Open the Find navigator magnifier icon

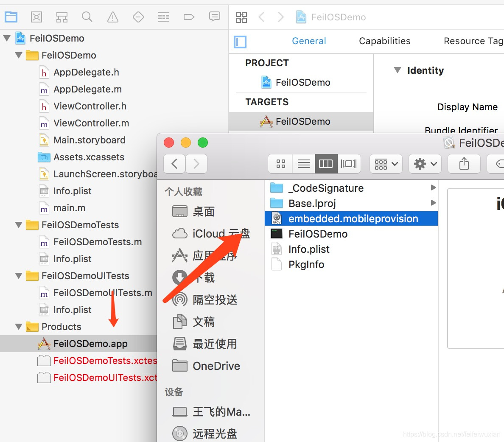87,17
